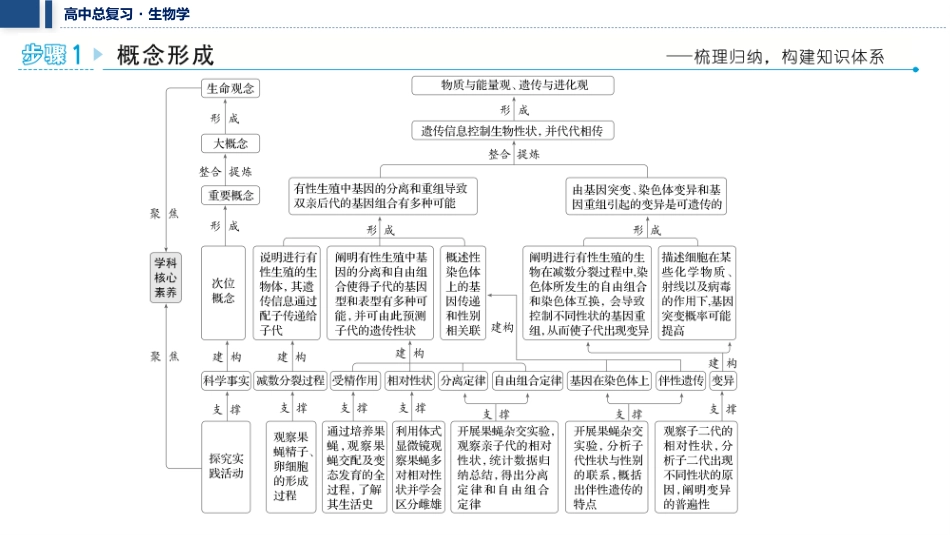
Task: Click box starting 观察子二代的相对性状
Action: (696, 467)
